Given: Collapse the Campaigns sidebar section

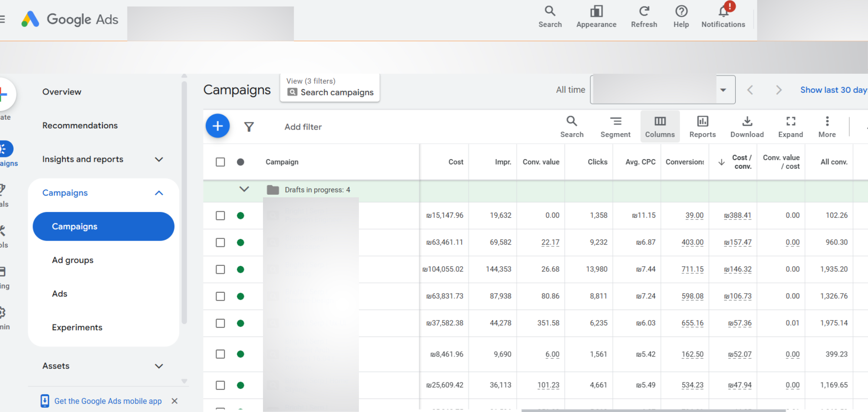Looking at the screenshot, I should pyautogui.click(x=159, y=193).
